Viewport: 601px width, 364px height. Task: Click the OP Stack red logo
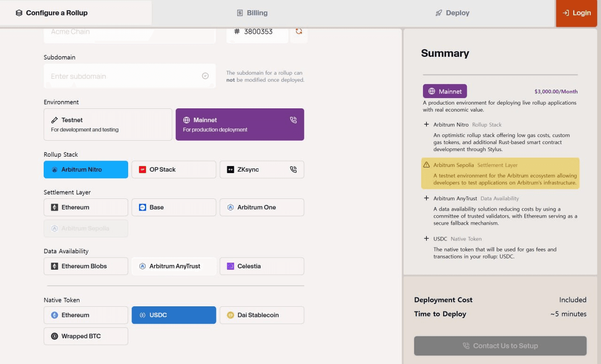pos(142,169)
